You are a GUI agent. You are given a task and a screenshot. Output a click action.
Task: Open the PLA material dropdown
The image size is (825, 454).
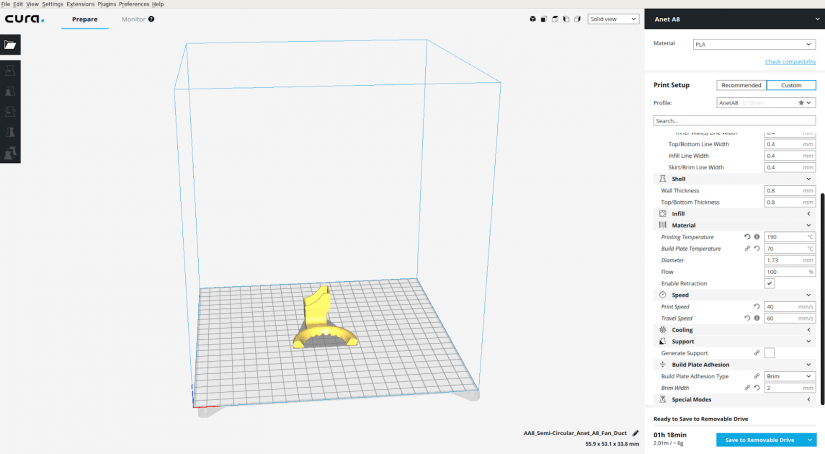754,44
